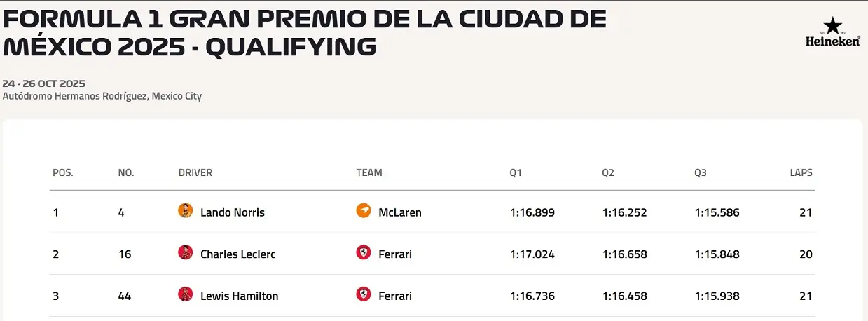Click the Q1 column header
Viewport: 868px width, 321px height.
[x=516, y=172]
